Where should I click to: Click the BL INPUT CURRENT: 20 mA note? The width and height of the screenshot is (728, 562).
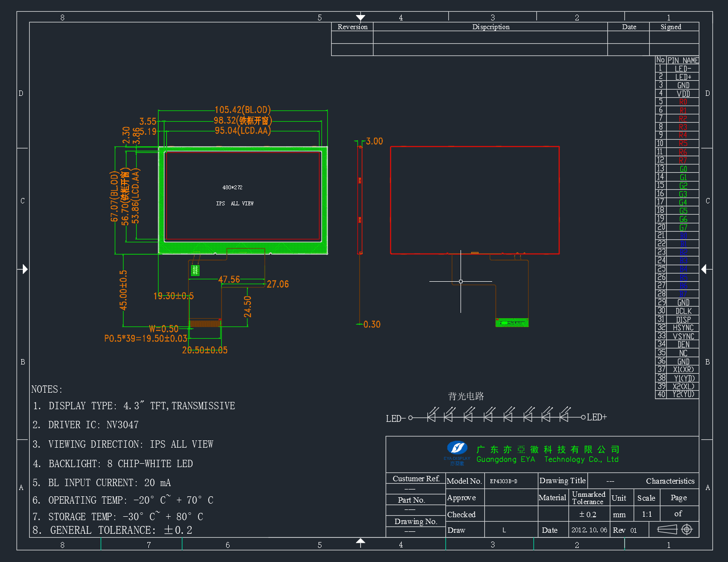(x=102, y=483)
